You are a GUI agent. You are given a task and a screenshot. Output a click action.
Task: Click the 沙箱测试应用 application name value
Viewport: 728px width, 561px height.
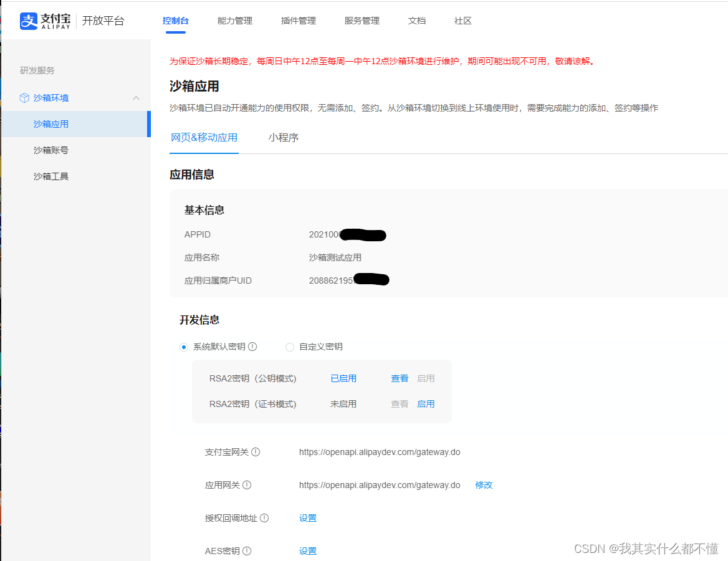coord(335,257)
